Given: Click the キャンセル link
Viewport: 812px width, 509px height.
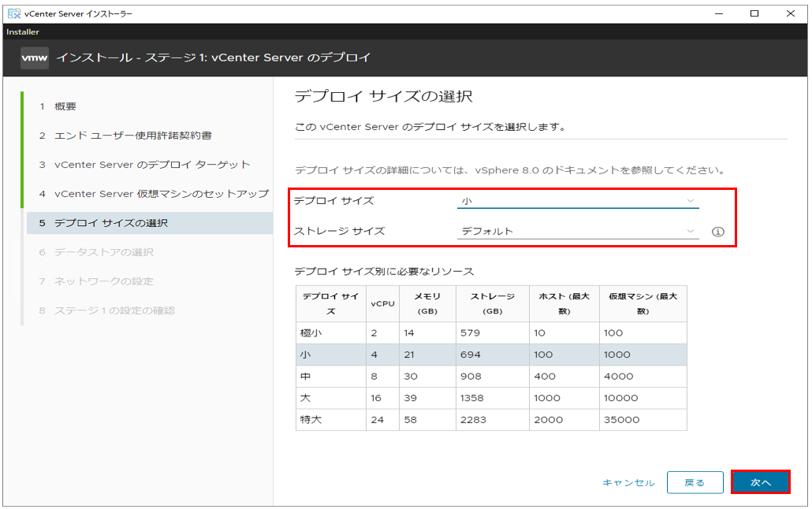Looking at the screenshot, I should click(628, 482).
